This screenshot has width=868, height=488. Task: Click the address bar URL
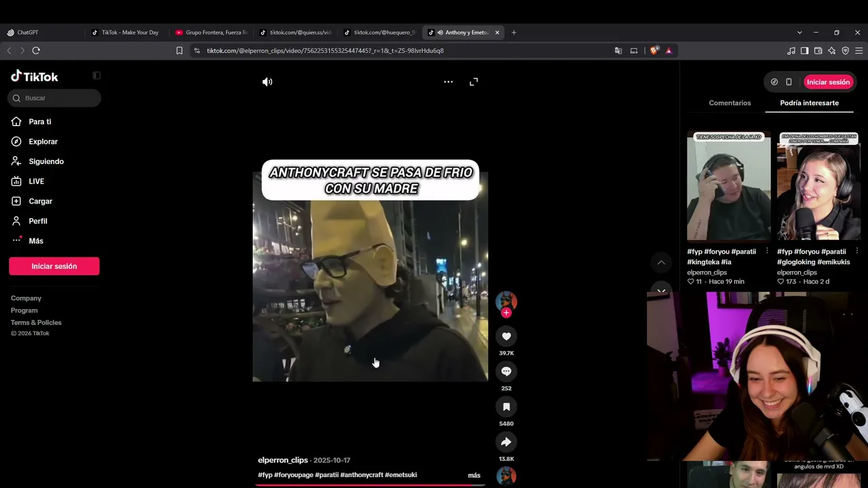point(325,51)
